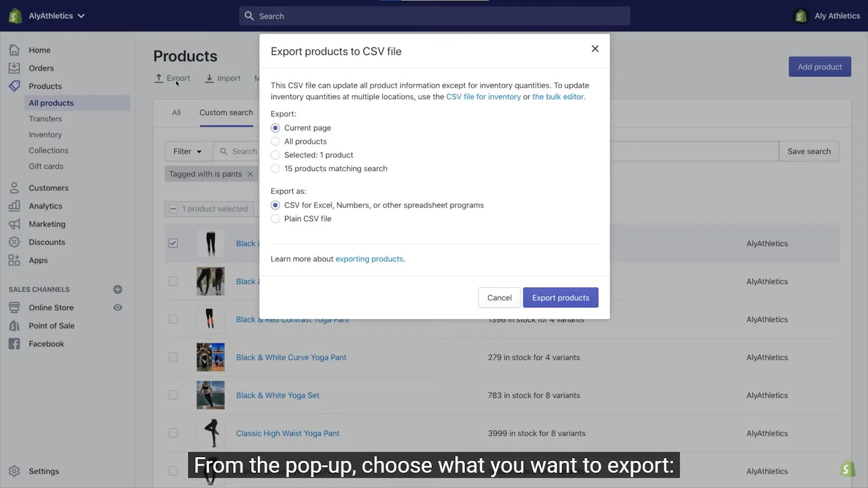Click Black & White Yoga Set thumbnail
Screen dimensions: 868x488
tap(210, 395)
